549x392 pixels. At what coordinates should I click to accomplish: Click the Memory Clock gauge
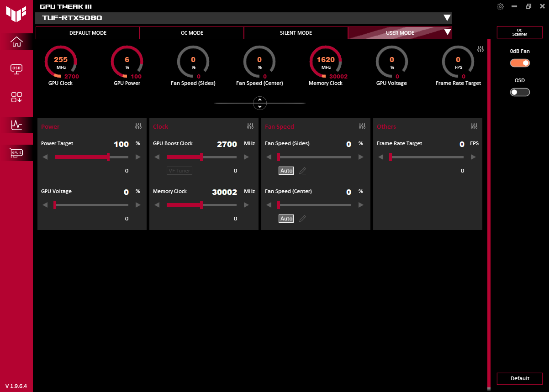tap(326, 62)
